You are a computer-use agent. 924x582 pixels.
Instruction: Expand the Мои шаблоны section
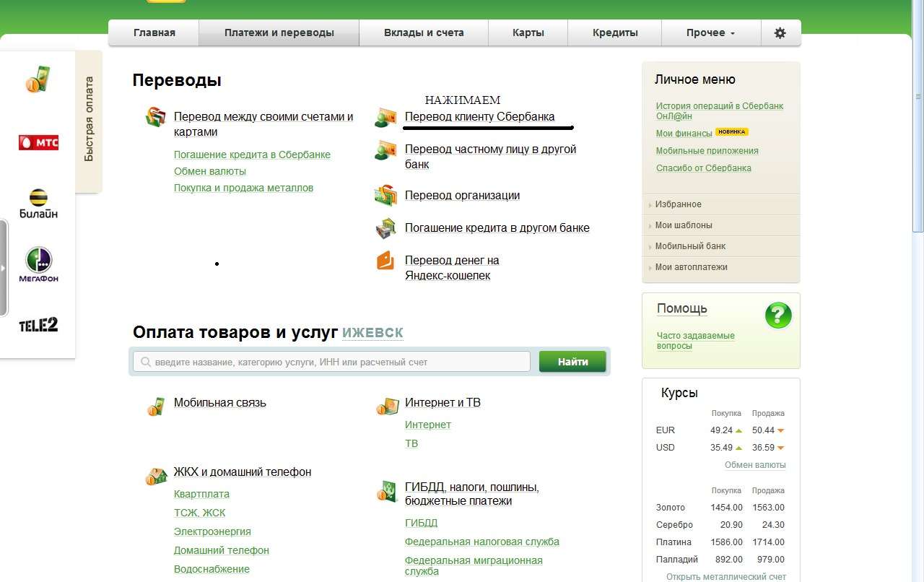pyautogui.click(x=720, y=225)
